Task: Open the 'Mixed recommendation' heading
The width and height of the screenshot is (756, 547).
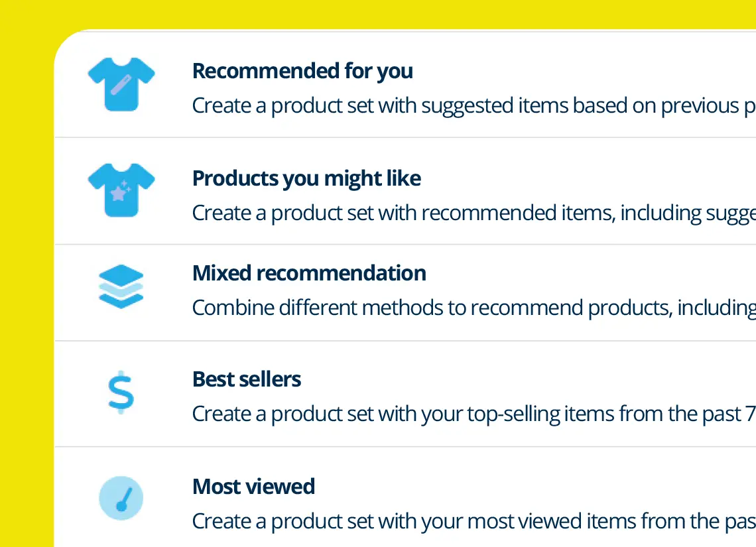Action: pyautogui.click(x=309, y=273)
